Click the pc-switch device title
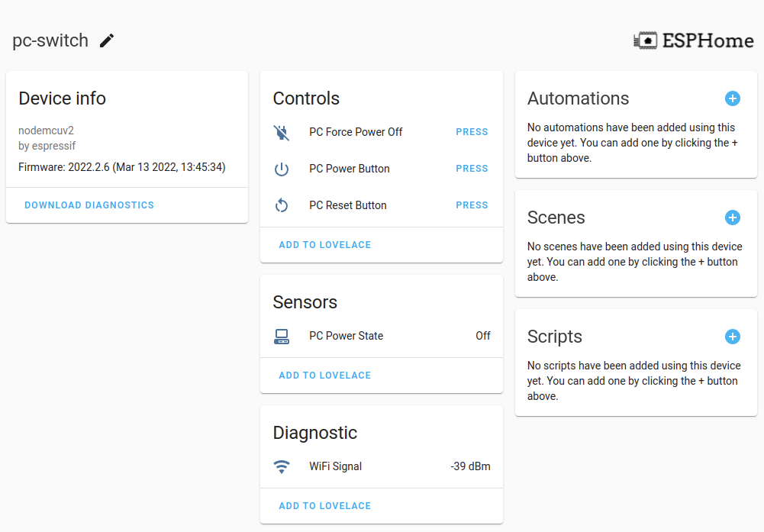 [x=50, y=40]
